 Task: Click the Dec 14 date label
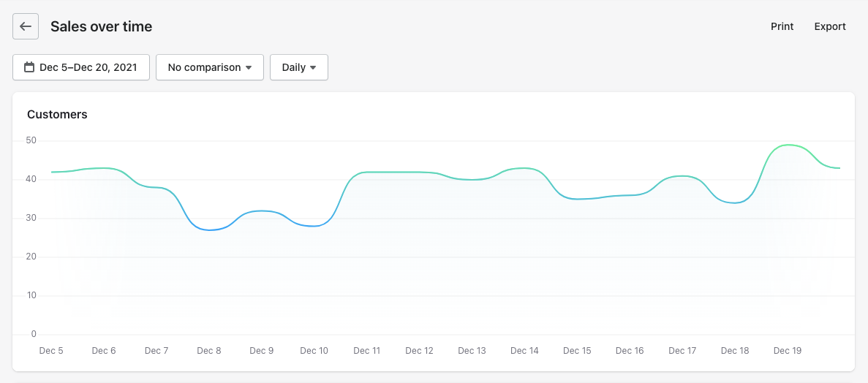point(524,351)
